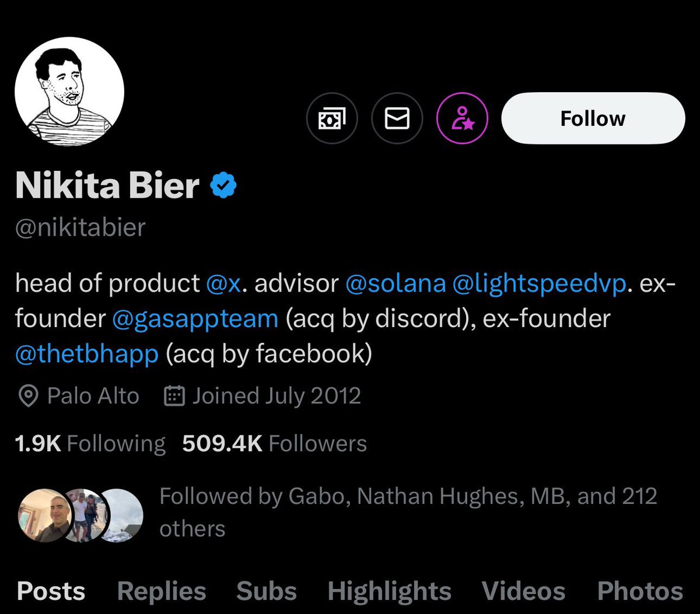
Task: Open the Subs tab
Action: point(267,591)
